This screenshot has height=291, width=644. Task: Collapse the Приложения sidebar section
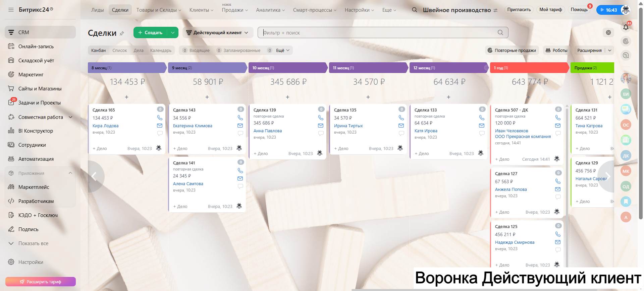[x=70, y=173]
